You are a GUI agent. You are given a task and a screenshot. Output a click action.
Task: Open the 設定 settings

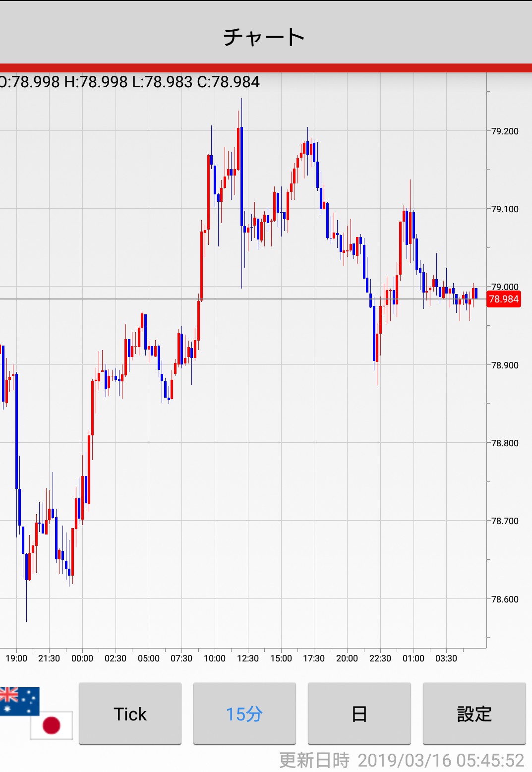click(x=474, y=714)
